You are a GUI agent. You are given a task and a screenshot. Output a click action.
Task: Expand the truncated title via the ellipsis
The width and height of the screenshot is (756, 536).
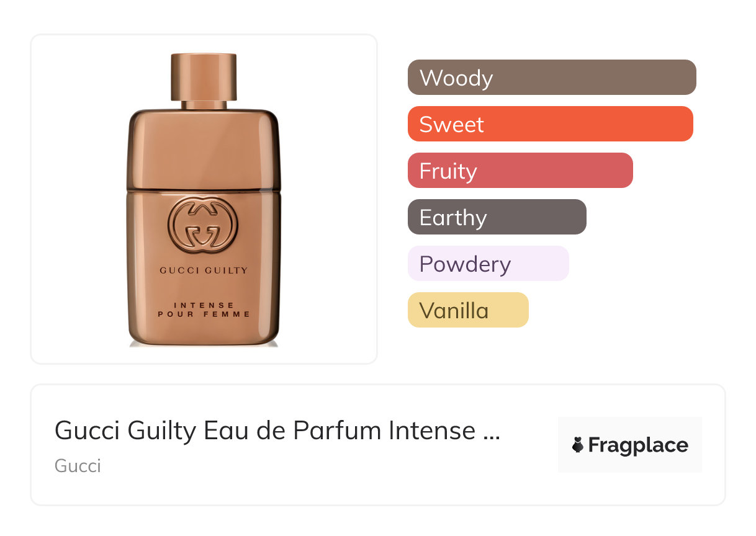(x=491, y=432)
